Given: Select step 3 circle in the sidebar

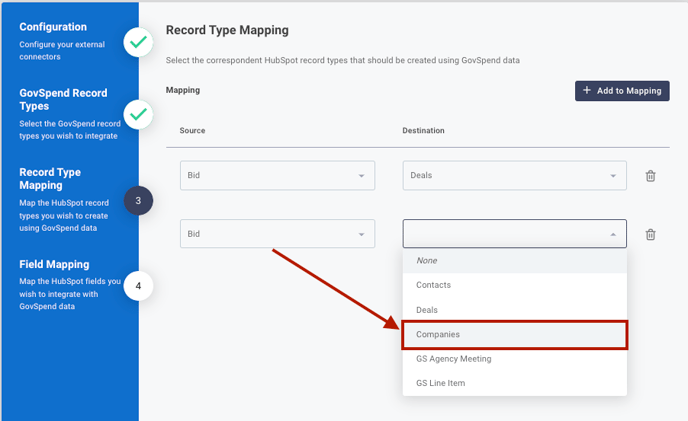Looking at the screenshot, I should [x=138, y=201].
